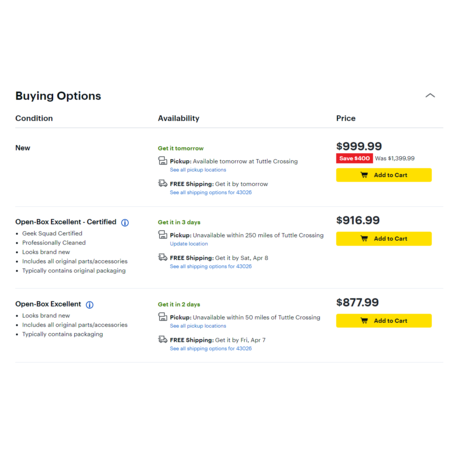
Task: Open pickup locations link for Open-Box Excellent
Action: (198, 326)
